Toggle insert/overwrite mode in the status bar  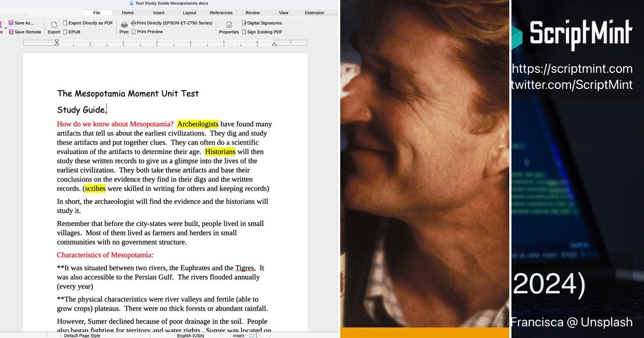238,335
